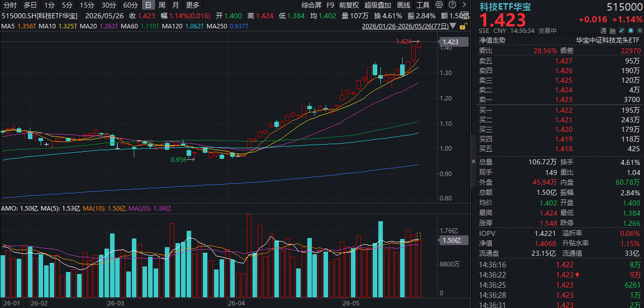Set a price alert with bell icon
The image size is (644, 308).
point(630,30)
